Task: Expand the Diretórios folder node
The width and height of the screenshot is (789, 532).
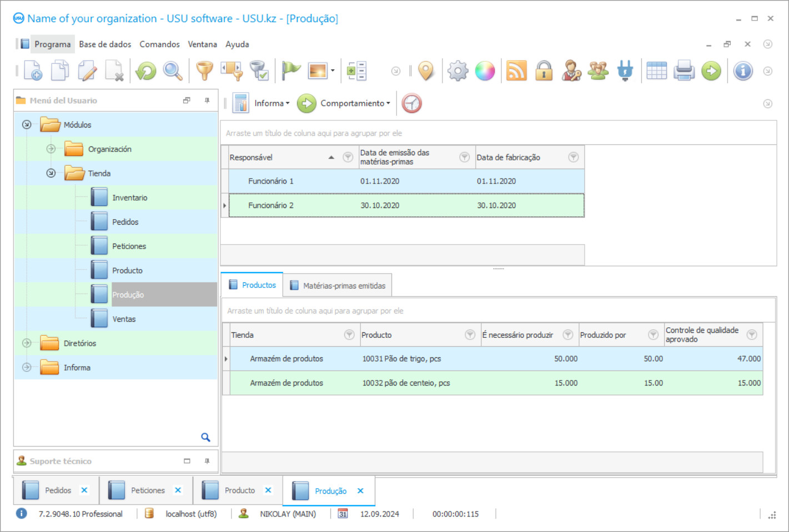Action: point(27,343)
